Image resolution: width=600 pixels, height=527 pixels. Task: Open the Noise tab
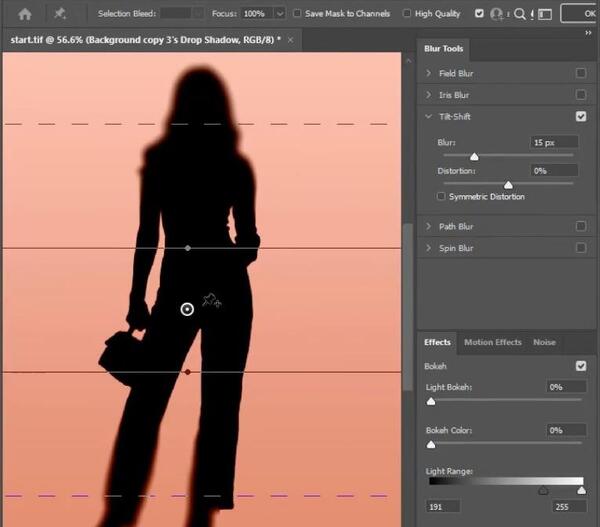[x=544, y=342]
